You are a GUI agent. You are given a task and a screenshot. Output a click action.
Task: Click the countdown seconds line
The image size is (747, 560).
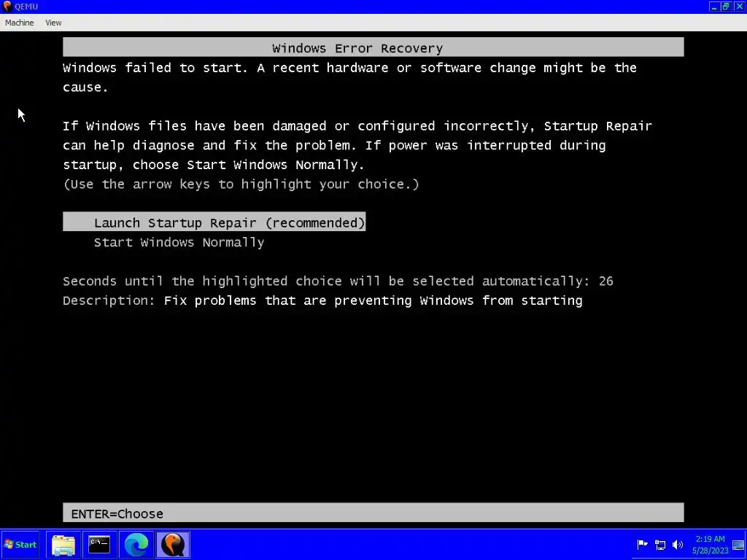(338, 281)
